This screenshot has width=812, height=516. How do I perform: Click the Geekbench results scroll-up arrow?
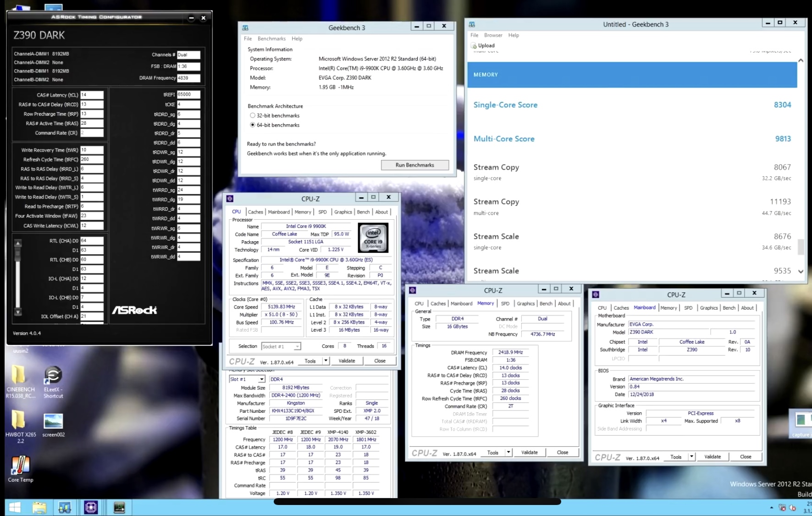click(x=801, y=61)
